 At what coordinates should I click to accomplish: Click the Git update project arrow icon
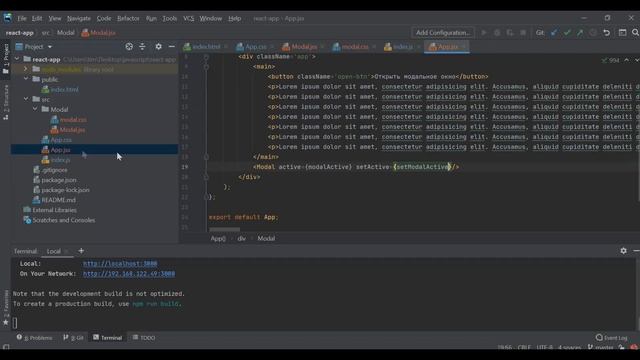click(553, 33)
